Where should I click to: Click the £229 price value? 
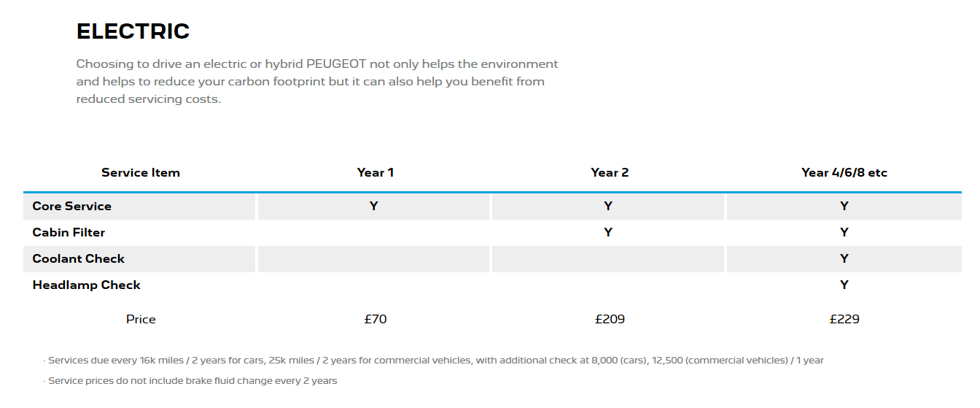point(844,320)
